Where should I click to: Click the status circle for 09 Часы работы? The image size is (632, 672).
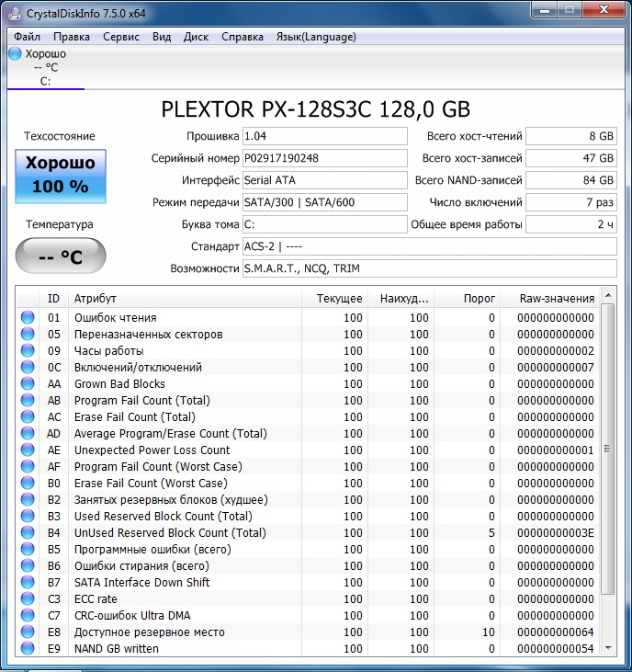point(28,350)
